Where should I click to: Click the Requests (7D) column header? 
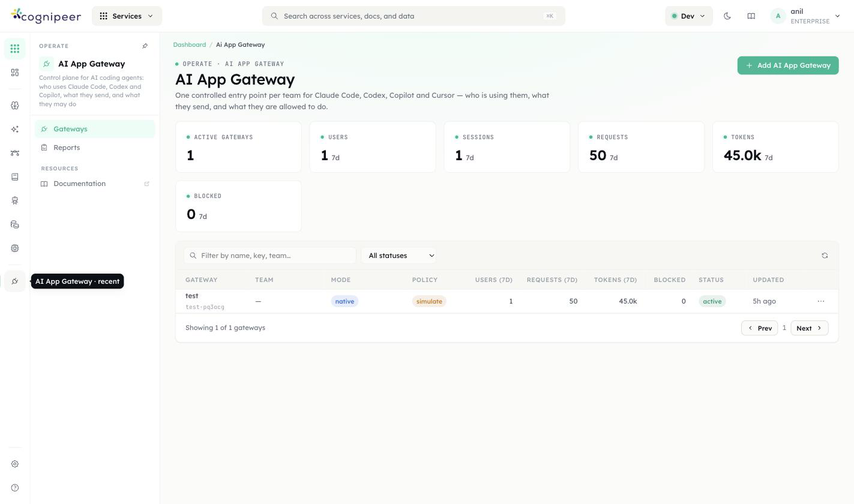tap(552, 280)
